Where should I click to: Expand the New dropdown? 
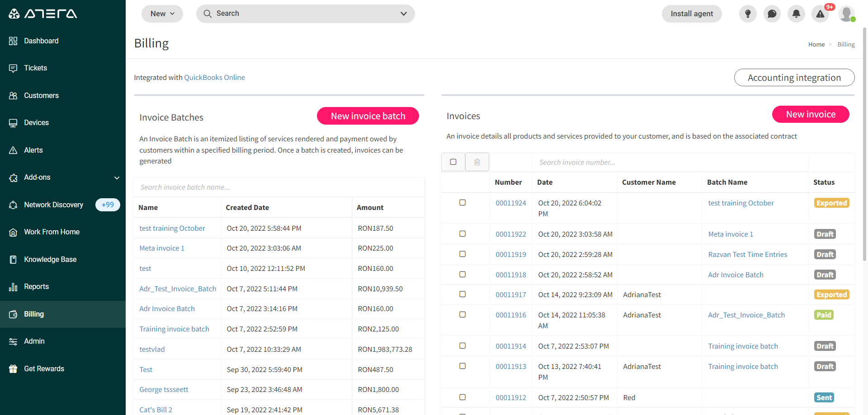pyautogui.click(x=162, y=14)
